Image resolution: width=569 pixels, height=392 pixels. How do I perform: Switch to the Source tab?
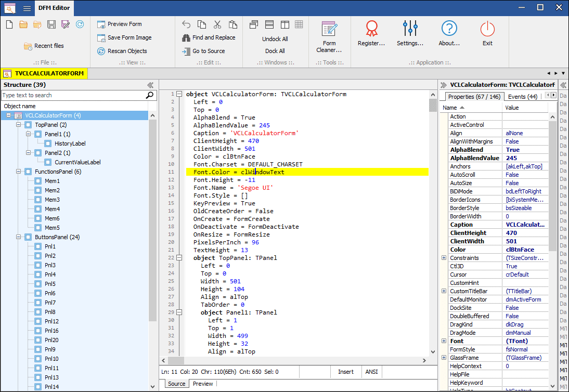(177, 384)
